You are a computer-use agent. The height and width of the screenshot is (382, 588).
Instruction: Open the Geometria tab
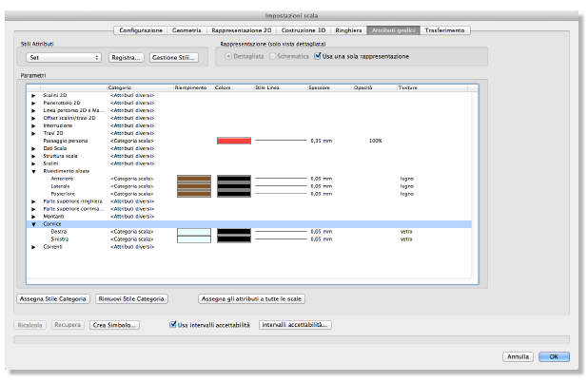pyautogui.click(x=186, y=30)
